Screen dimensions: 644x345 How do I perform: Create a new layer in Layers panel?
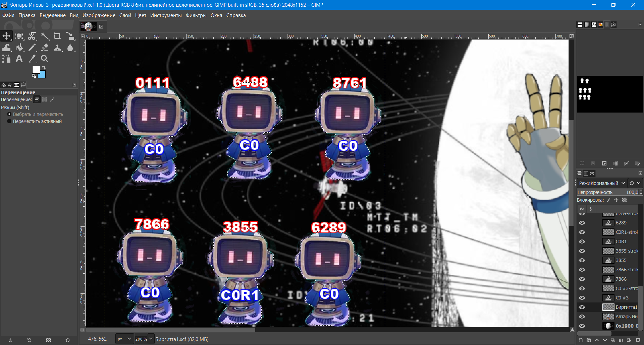(x=581, y=340)
